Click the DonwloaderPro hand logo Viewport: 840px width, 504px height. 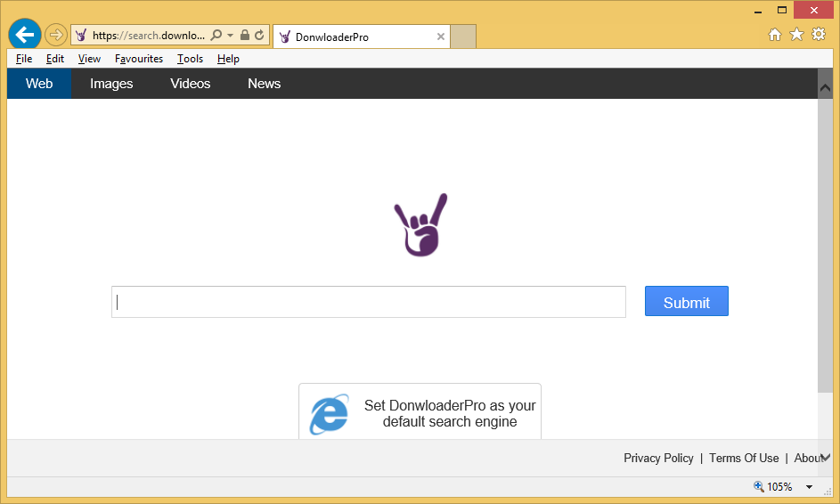tap(420, 226)
